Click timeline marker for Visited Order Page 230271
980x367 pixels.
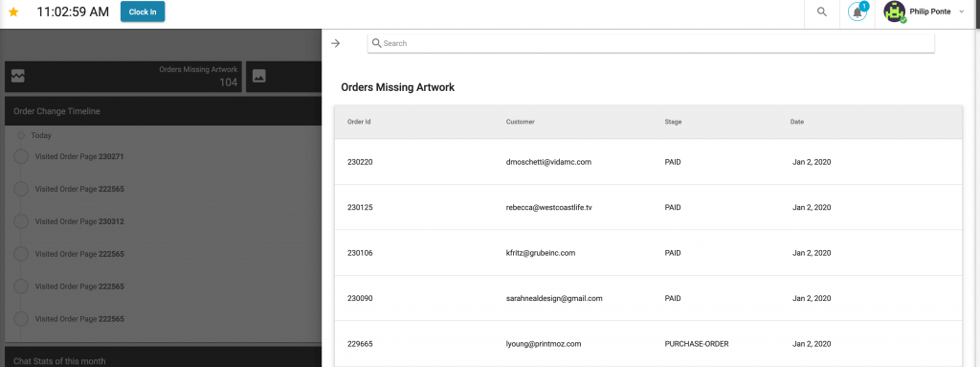[21, 156]
